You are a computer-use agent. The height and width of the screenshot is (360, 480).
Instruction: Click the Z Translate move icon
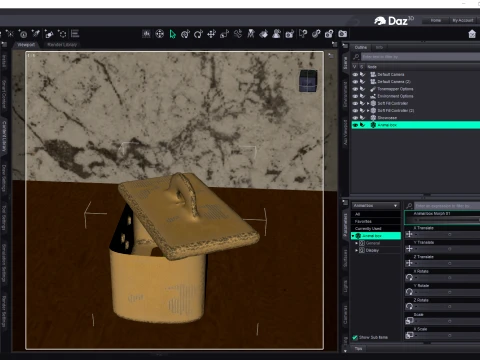[409, 263]
